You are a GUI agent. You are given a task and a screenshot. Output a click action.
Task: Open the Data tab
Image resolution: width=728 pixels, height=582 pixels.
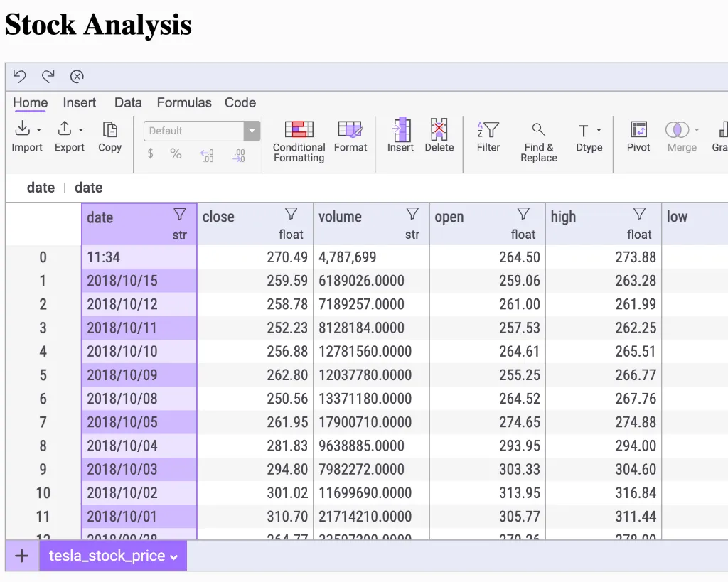click(128, 102)
